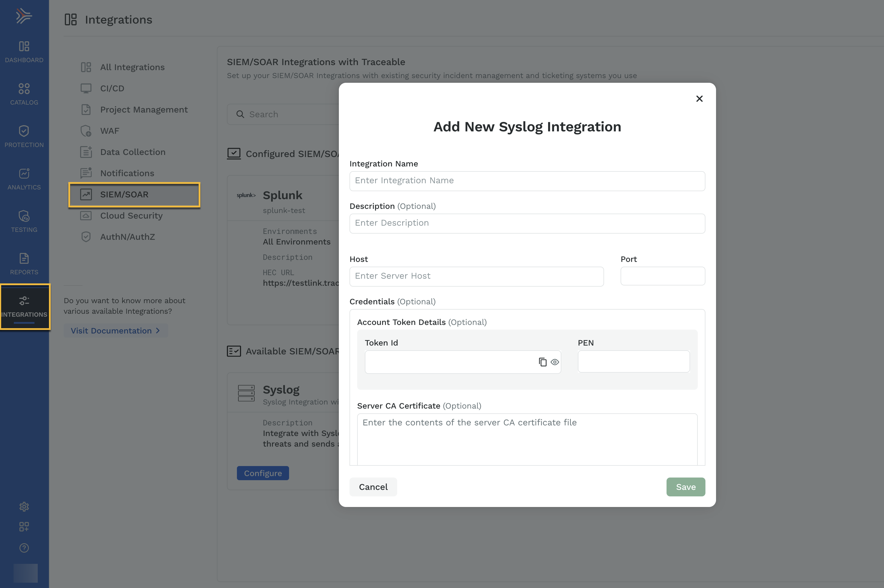Screen dimensions: 884x588
Task: Copy the Token Id value
Action: click(x=542, y=362)
